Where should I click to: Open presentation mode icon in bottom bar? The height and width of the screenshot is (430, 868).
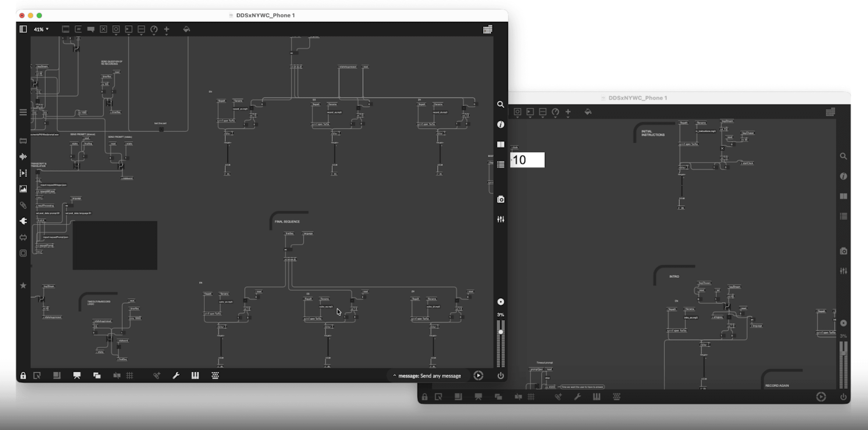77,375
